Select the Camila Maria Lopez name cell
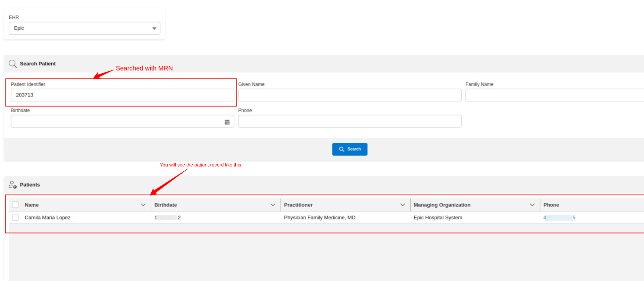644x281 pixels. (x=47, y=217)
